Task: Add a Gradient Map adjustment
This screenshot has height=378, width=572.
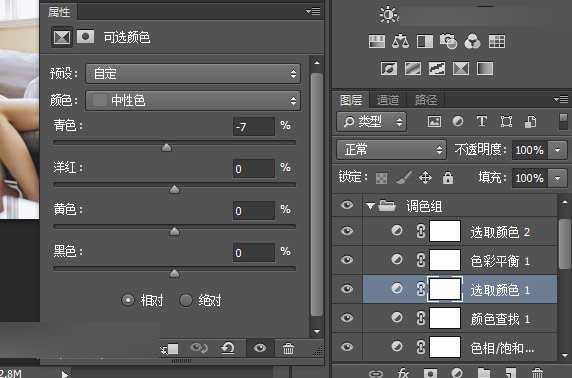Action: 485,68
